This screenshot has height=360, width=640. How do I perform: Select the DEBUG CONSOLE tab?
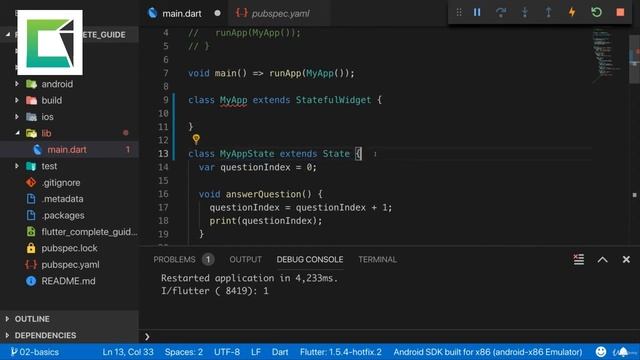[310, 260]
